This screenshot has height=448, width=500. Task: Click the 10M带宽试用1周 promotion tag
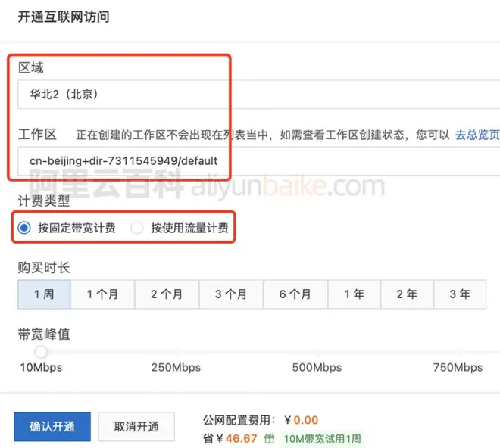(x=322, y=438)
